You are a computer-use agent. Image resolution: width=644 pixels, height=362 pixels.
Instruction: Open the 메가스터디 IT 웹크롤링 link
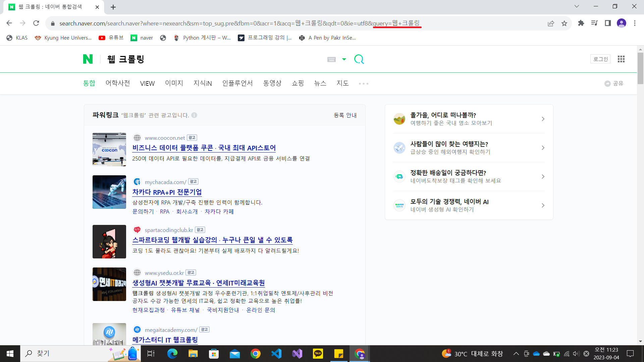click(x=165, y=340)
